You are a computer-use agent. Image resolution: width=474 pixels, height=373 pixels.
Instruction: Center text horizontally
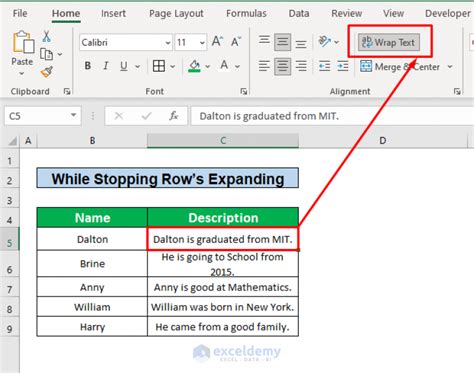[x=282, y=66]
